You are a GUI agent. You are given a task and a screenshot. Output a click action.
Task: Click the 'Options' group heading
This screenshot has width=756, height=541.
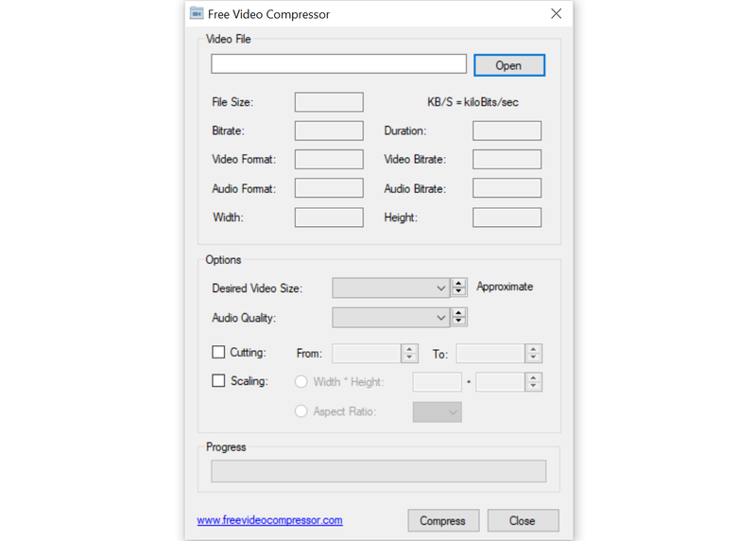click(223, 260)
